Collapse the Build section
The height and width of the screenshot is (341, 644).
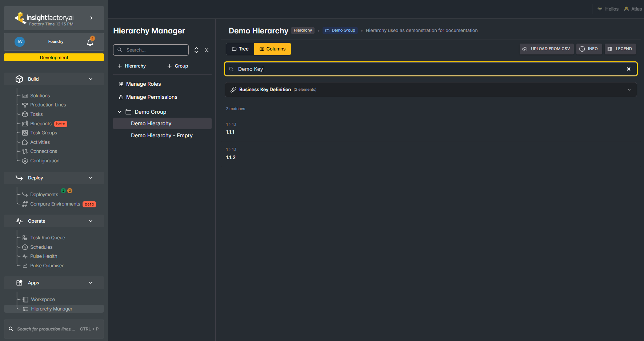point(91,79)
